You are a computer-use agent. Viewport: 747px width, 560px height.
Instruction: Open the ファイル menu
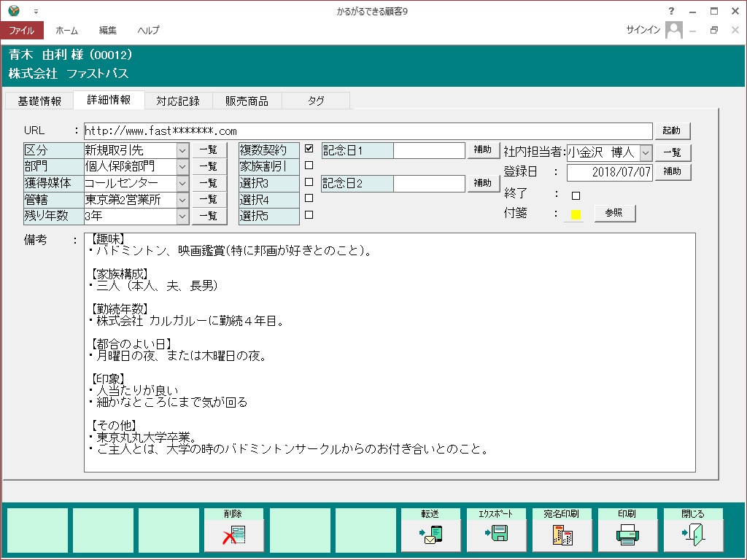(x=22, y=30)
